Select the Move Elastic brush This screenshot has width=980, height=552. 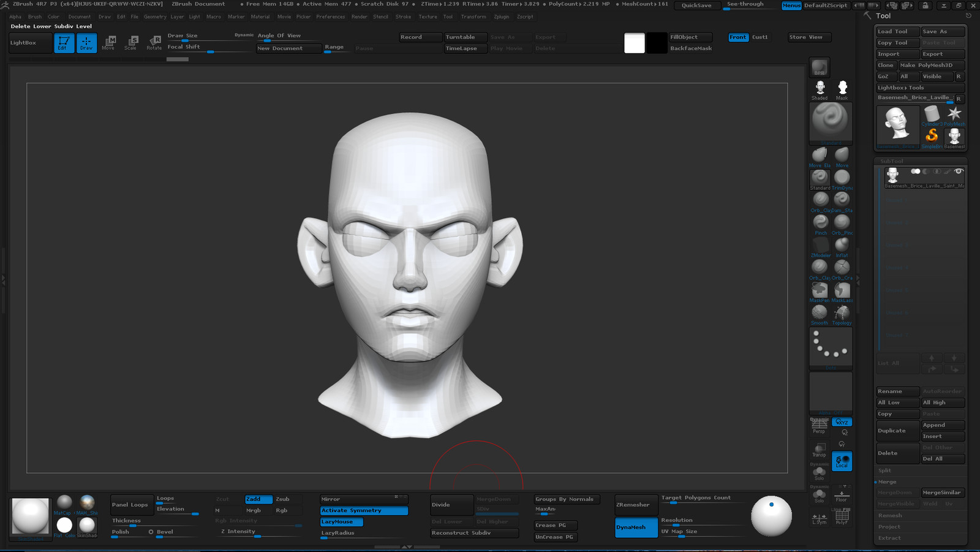pos(820,157)
